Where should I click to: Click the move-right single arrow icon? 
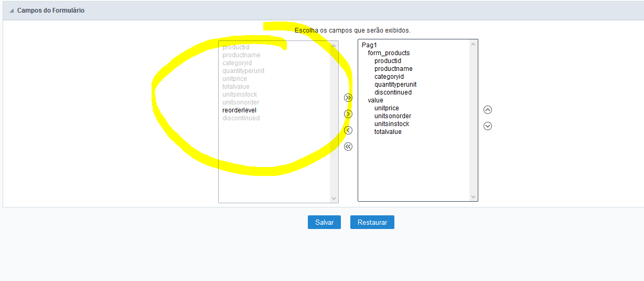[348, 114]
